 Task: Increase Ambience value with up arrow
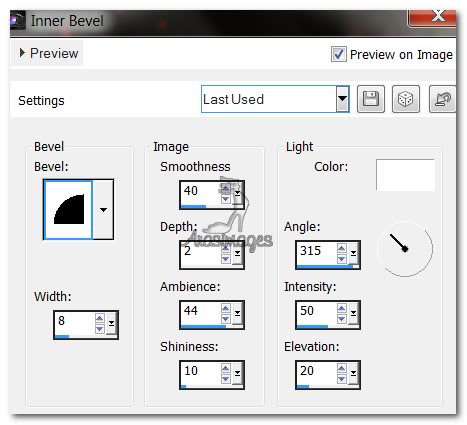(x=226, y=308)
